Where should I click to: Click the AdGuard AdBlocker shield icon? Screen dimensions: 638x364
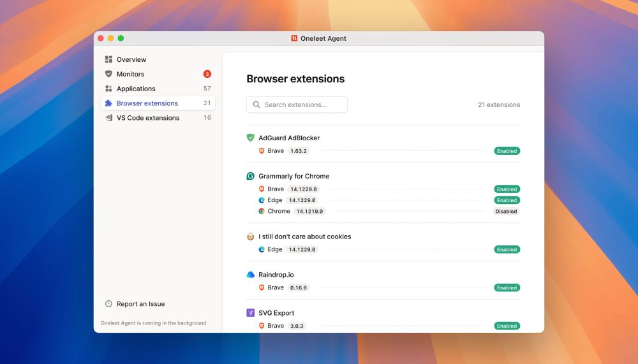(x=251, y=138)
